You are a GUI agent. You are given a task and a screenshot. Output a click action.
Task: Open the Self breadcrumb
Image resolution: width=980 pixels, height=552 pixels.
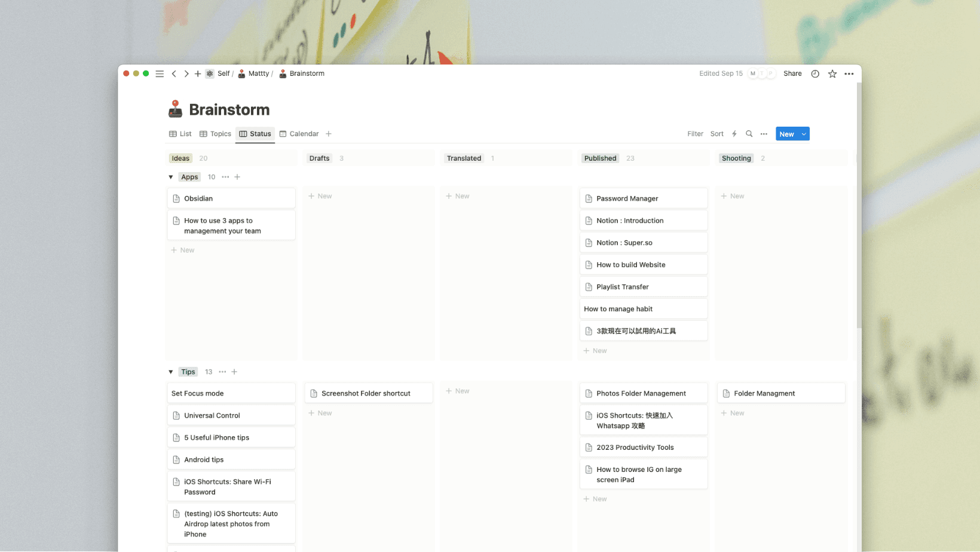(x=218, y=73)
